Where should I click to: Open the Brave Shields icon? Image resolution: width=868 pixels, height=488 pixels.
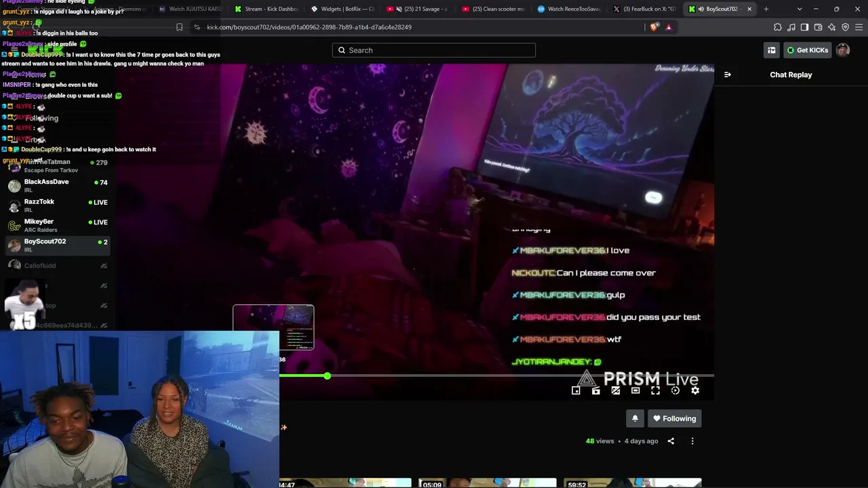[654, 27]
